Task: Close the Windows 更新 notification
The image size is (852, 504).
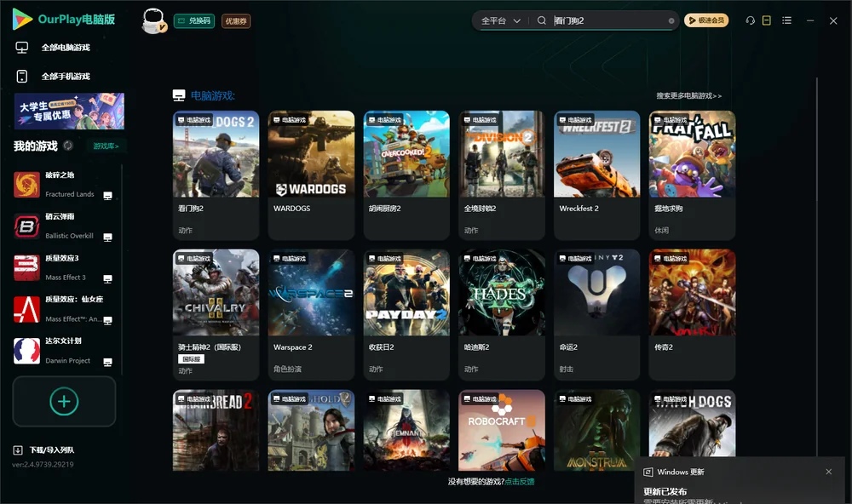Action: 829,472
